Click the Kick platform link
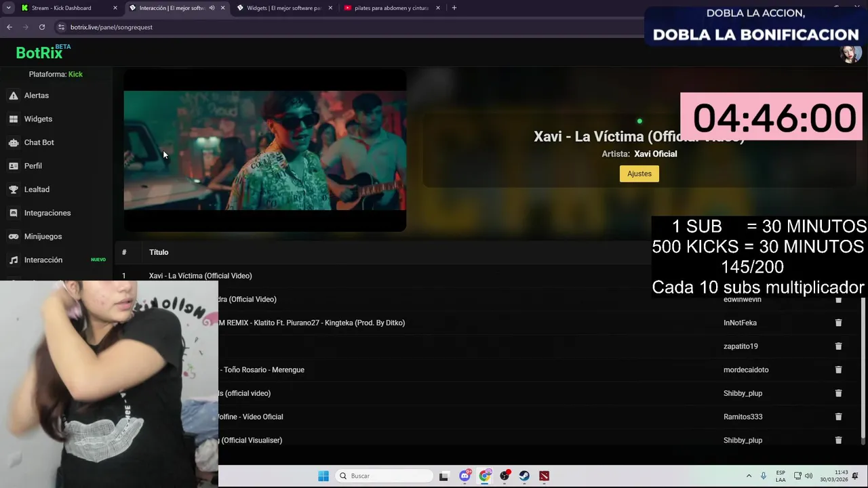Screen dimensions: 868x488 point(75,75)
